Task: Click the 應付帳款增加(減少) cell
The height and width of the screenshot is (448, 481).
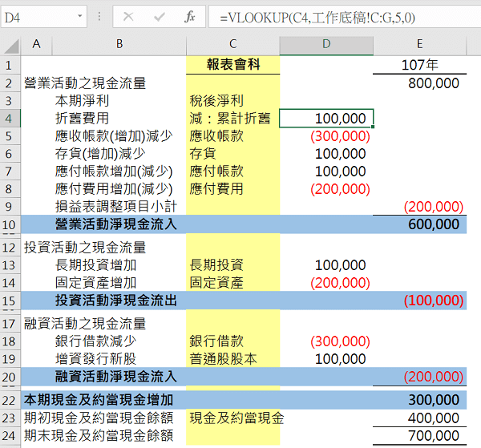Action: pyautogui.click(x=119, y=172)
